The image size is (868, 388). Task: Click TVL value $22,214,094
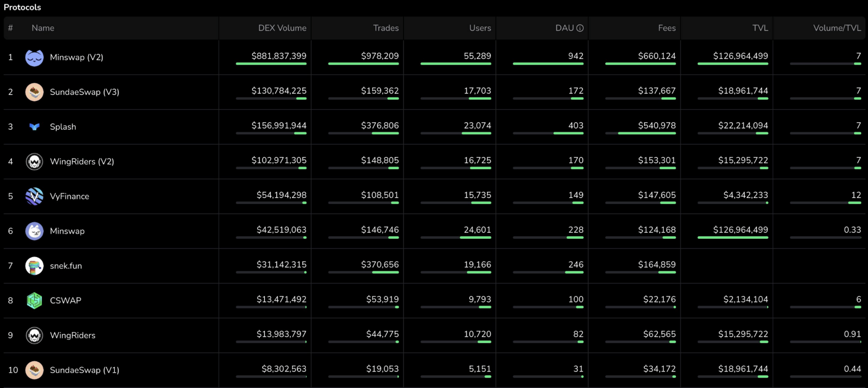point(743,126)
